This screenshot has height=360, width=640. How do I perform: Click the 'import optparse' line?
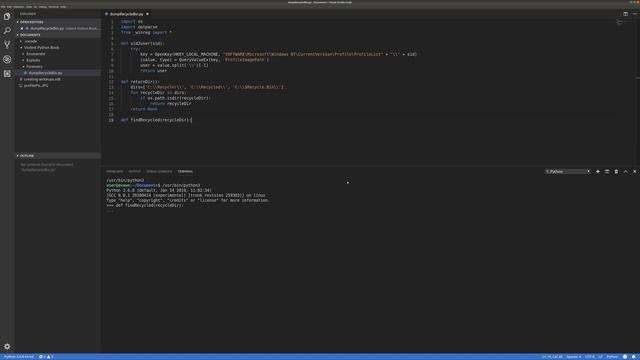139,27
